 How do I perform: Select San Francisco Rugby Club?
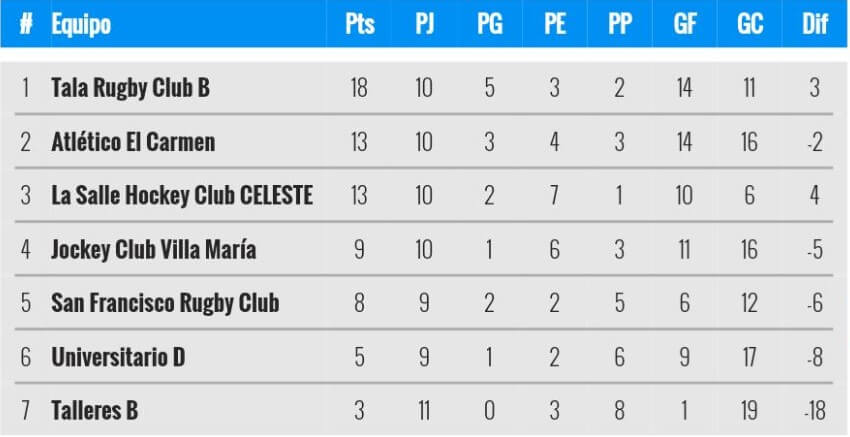tap(165, 303)
